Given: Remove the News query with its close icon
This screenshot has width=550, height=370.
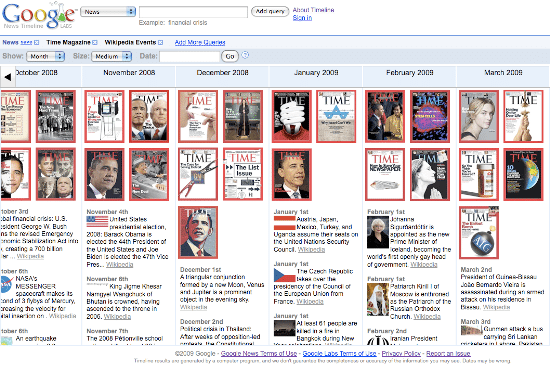Looking at the screenshot, I should click(36, 42).
